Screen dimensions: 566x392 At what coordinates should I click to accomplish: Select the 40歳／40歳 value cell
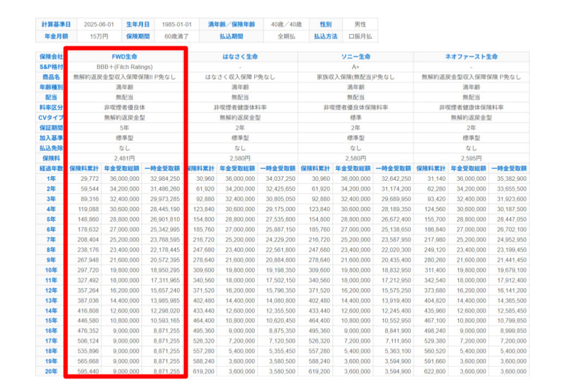pyautogui.click(x=286, y=24)
